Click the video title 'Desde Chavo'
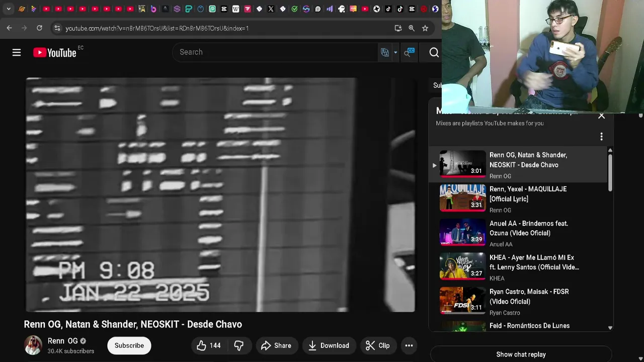 tap(133, 324)
